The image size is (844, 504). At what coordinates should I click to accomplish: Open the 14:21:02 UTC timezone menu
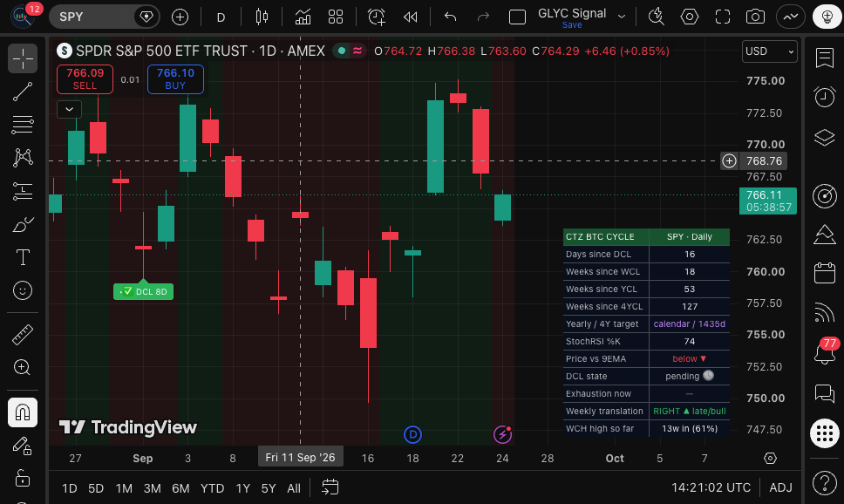pyautogui.click(x=711, y=487)
